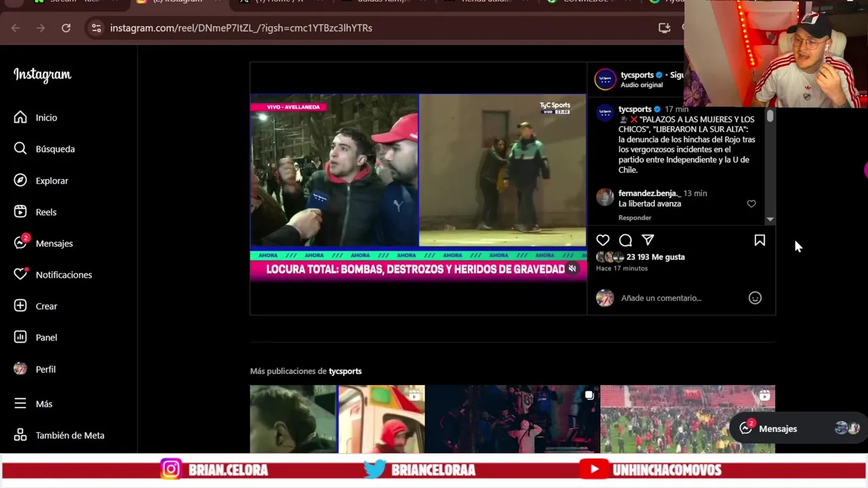
Task: Play the reel video
Action: coord(418,188)
